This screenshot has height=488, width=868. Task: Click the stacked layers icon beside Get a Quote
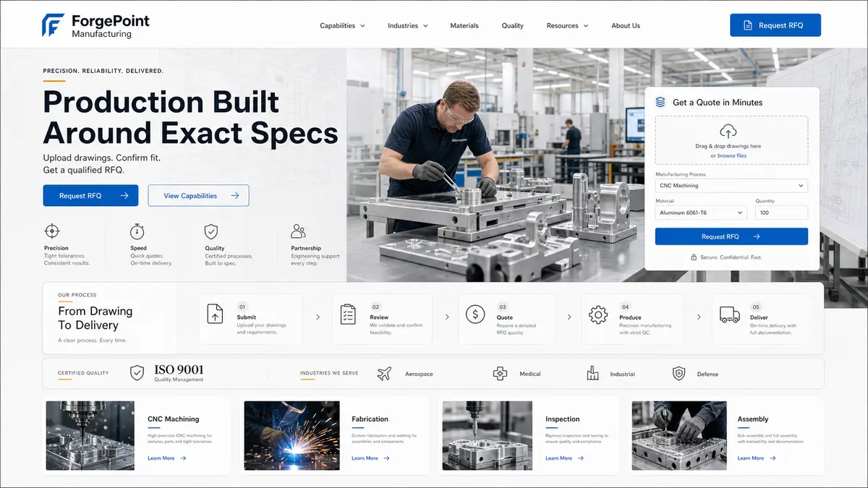coord(660,103)
